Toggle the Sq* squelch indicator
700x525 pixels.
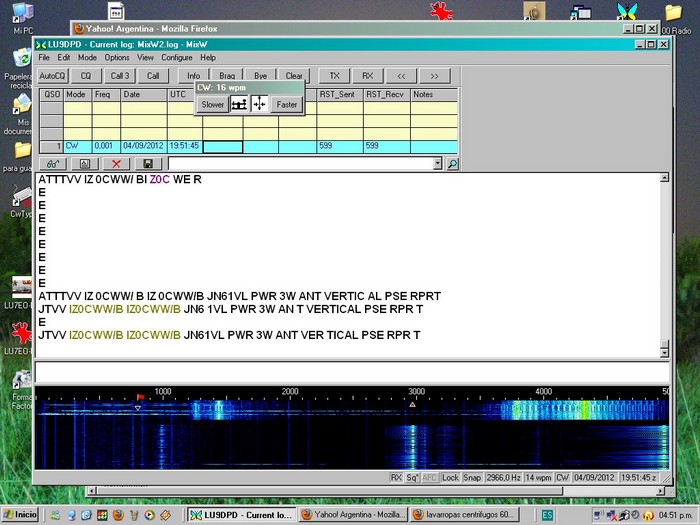point(412,477)
